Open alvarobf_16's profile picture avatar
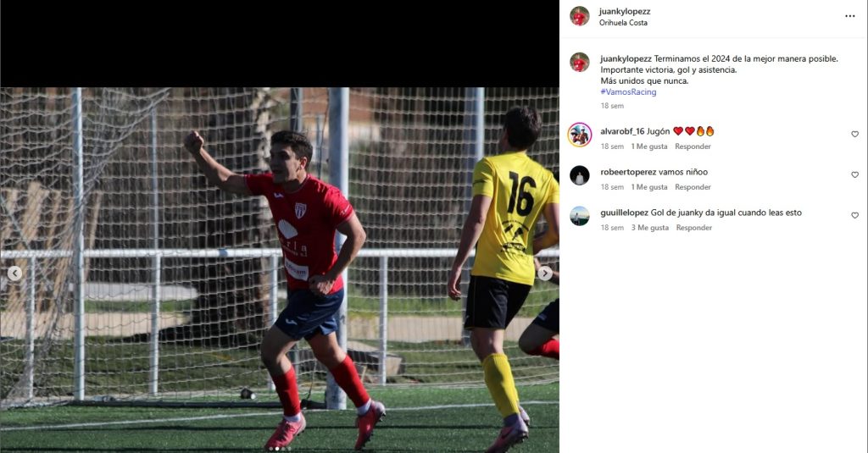This screenshot has height=453, width=868. pos(580,135)
